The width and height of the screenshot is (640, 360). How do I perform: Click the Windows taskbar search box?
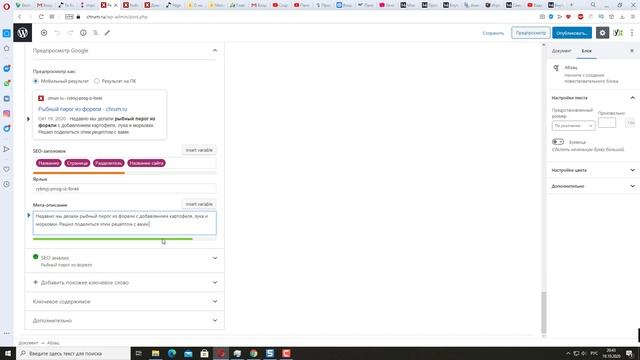pos(73,353)
